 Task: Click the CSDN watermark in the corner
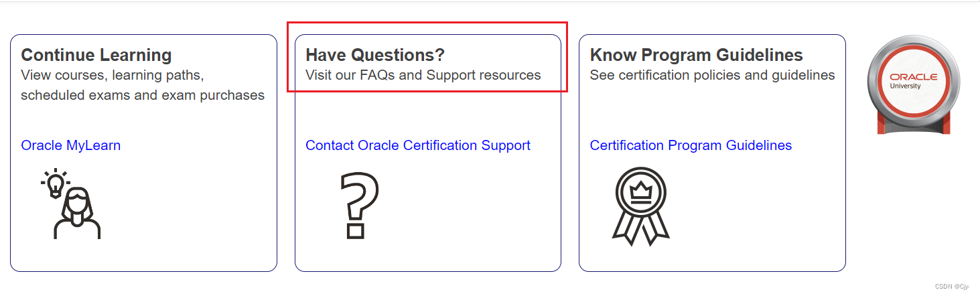pyautogui.click(x=952, y=286)
